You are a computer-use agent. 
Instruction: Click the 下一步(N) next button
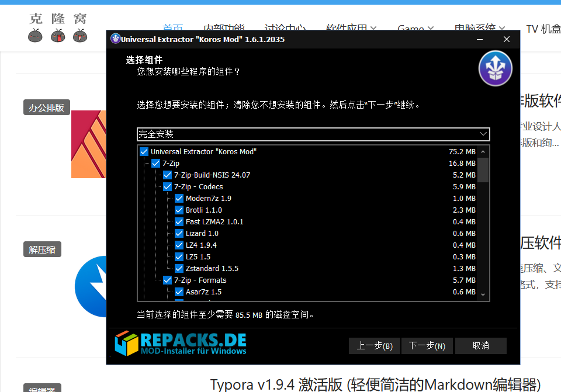point(427,346)
